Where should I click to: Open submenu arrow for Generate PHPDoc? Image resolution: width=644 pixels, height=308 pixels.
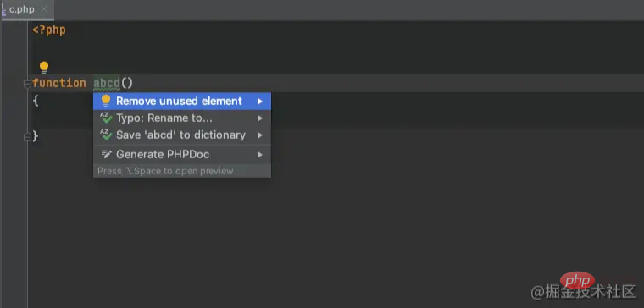[x=259, y=155]
